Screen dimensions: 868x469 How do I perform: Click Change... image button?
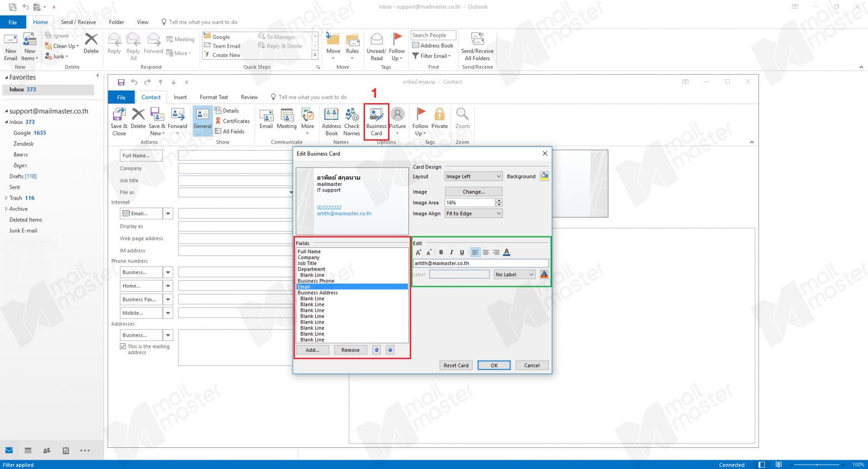point(474,192)
